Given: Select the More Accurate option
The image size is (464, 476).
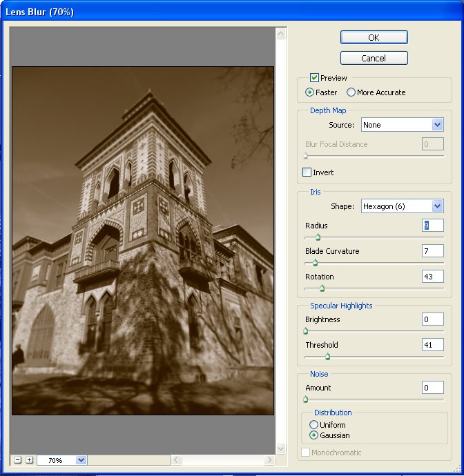Looking at the screenshot, I should pos(351,92).
